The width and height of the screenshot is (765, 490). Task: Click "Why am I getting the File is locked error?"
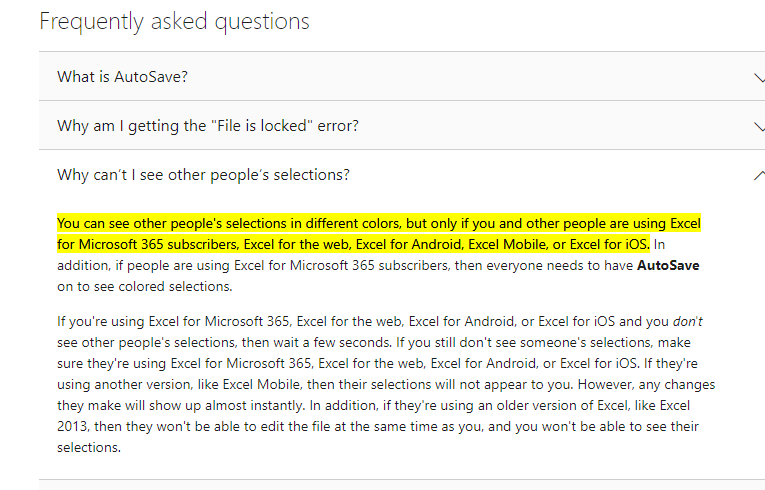[208, 126]
